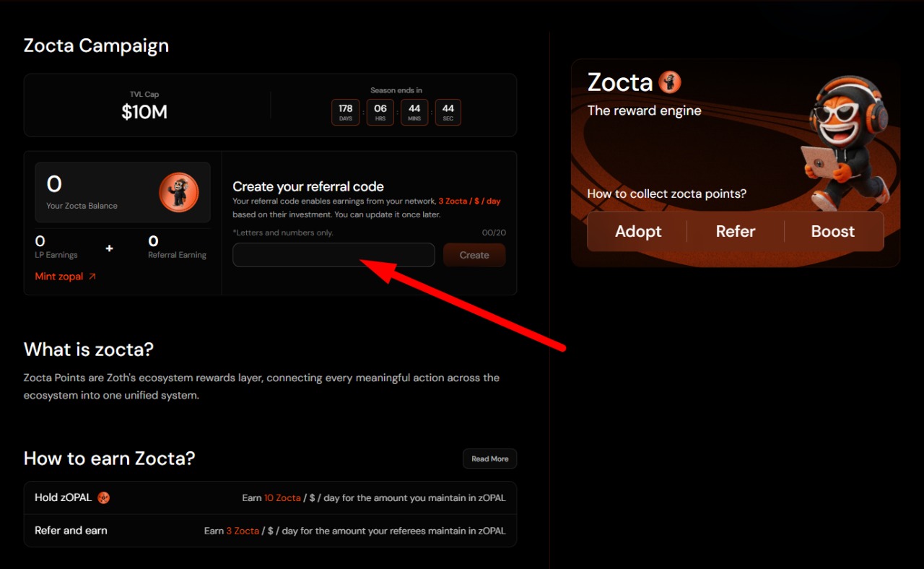Image resolution: width=924 pixels, height=569 pixels.
Task: Click the 3 Zocta text in Refer row
Action: point(243,531)
